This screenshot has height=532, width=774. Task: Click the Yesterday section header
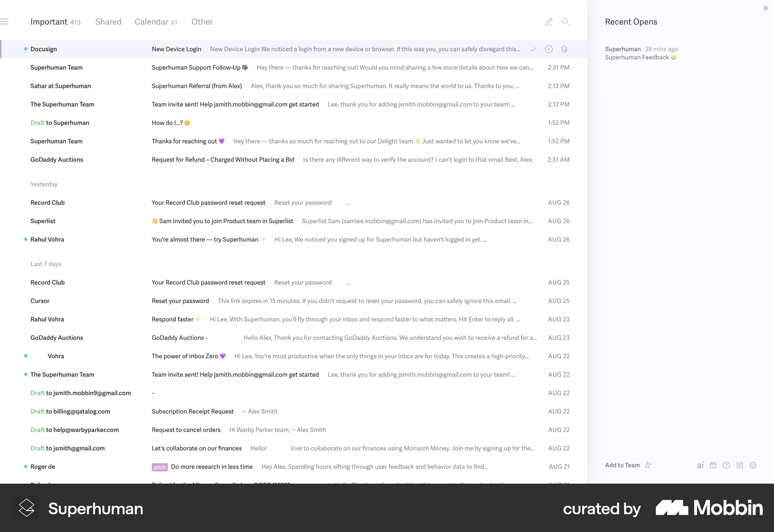pyautogui.click(x=44, y=184)
